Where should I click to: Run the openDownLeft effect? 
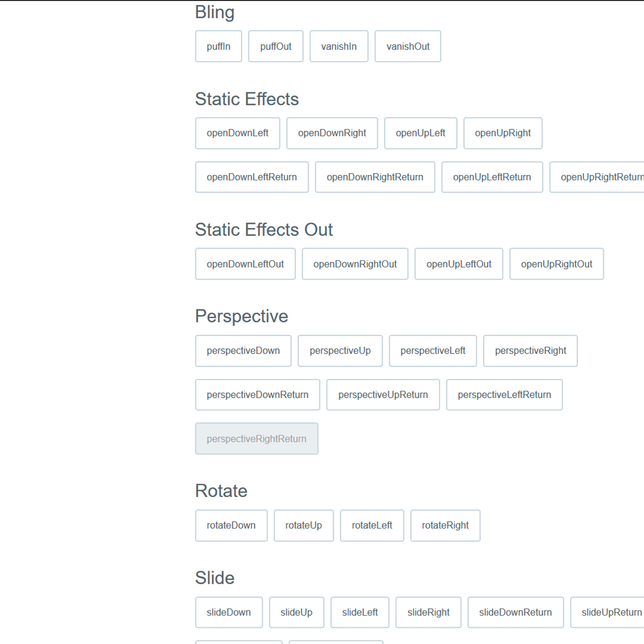[237, 133]
